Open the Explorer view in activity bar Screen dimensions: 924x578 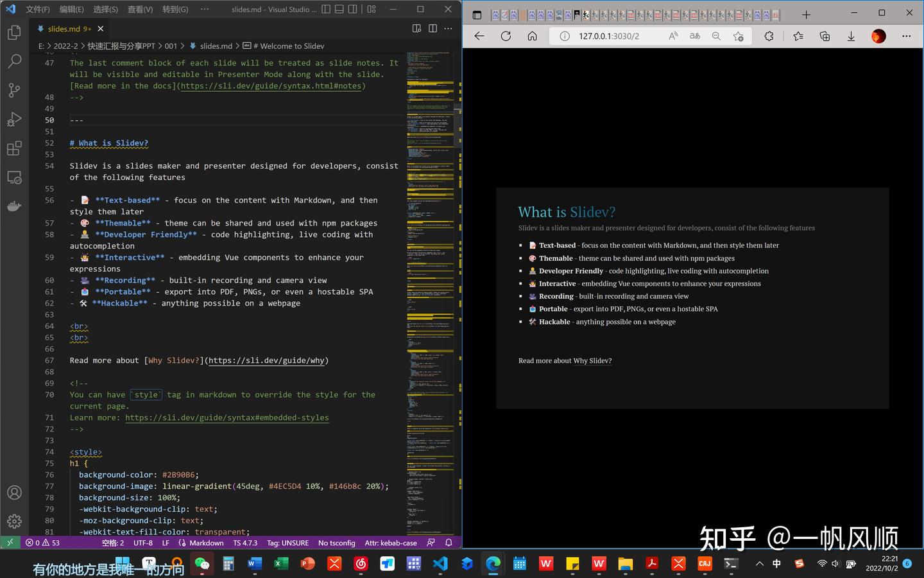pyautogui.click(x=14, y=32)
